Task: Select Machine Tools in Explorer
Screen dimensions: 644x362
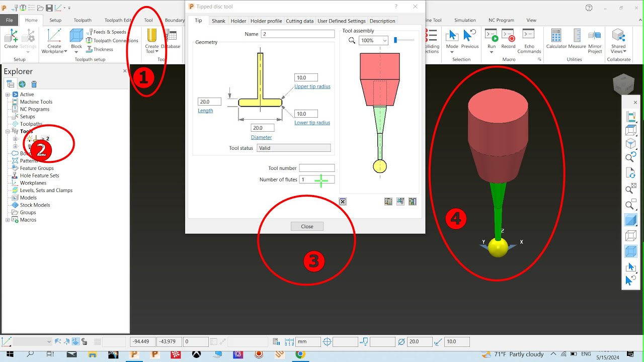Action: (36, 102)
